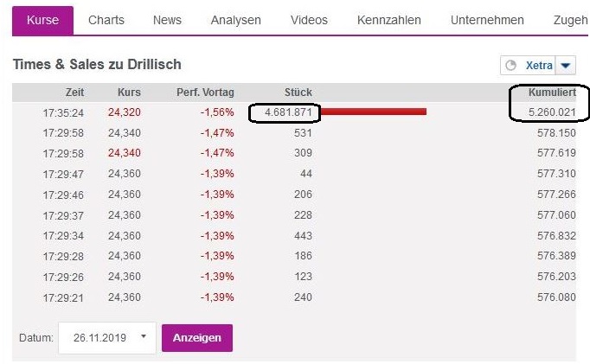
Task: Switch to the Unternehmen tab
Action: [487, 20]
